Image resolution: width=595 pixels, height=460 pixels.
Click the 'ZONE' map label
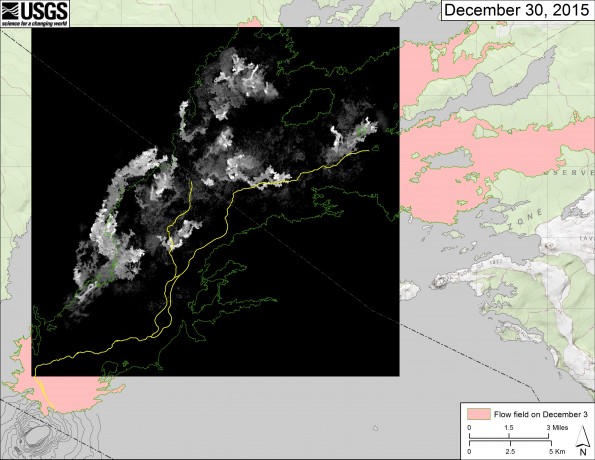[526, 219]
